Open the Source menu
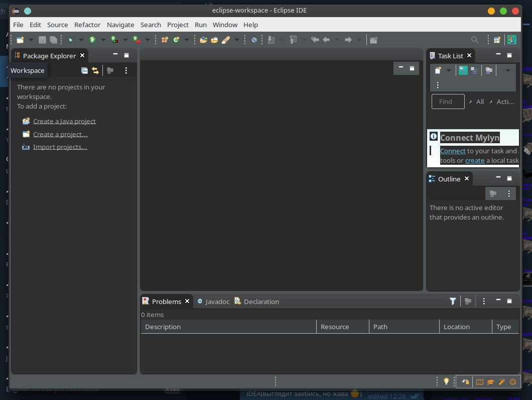This screenshot has width=532, height=400. pos(57,25)
